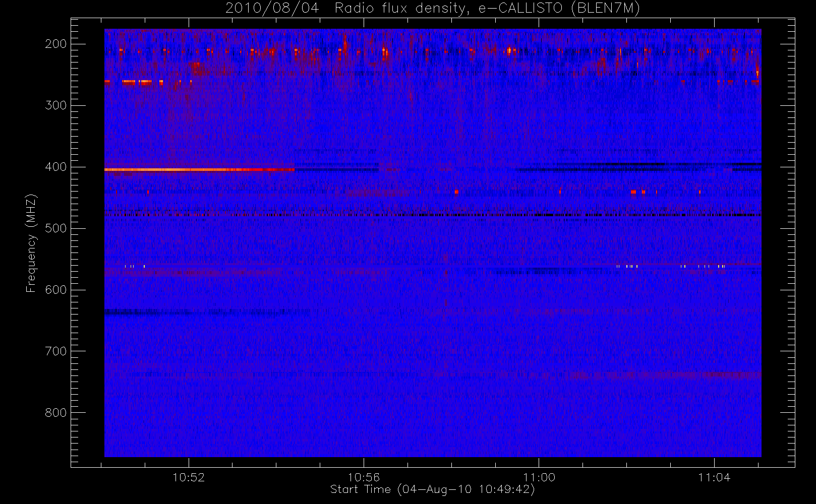Screen dimensions: 816x504
Task: Click the 700 frequency tick label
Action: pyautogui.click(x=56, y=351)
